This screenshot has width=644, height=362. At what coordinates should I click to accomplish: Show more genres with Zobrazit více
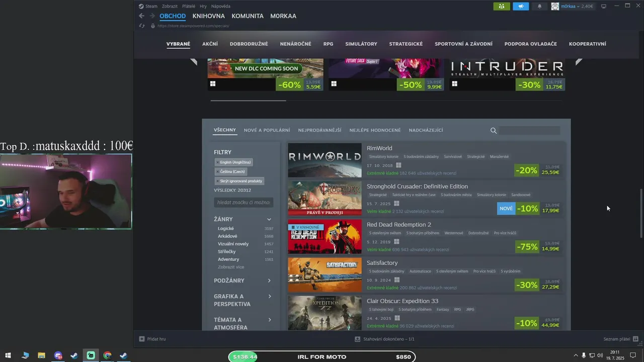(231, 267)
